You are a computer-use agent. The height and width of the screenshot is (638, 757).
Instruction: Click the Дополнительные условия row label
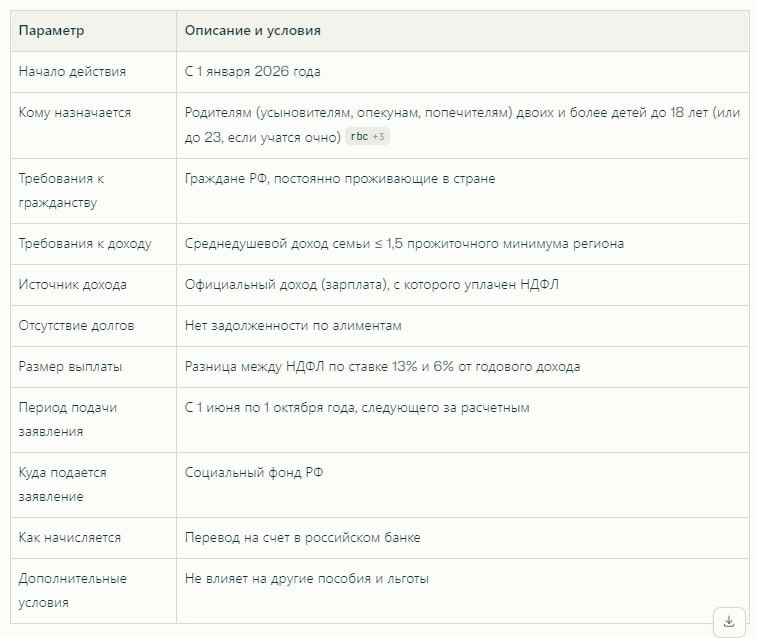click(73, 590)
